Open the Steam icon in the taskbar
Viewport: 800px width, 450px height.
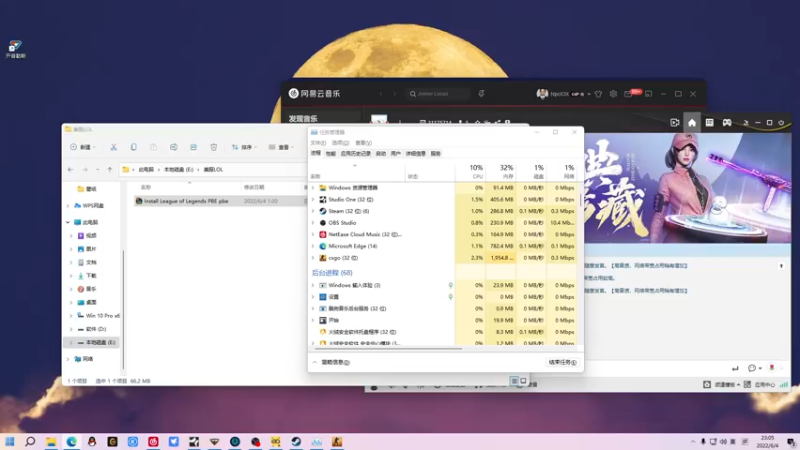coord(296,442)
